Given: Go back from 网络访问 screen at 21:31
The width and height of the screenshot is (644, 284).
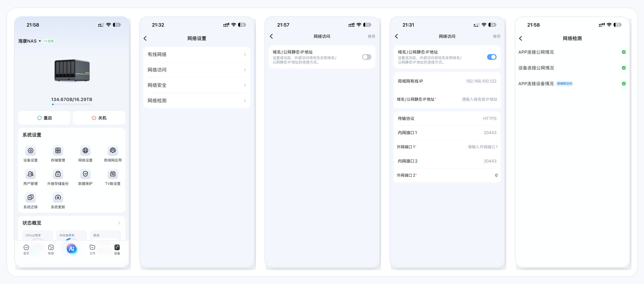Looking at the screenshot, I should tap(397, 36).
